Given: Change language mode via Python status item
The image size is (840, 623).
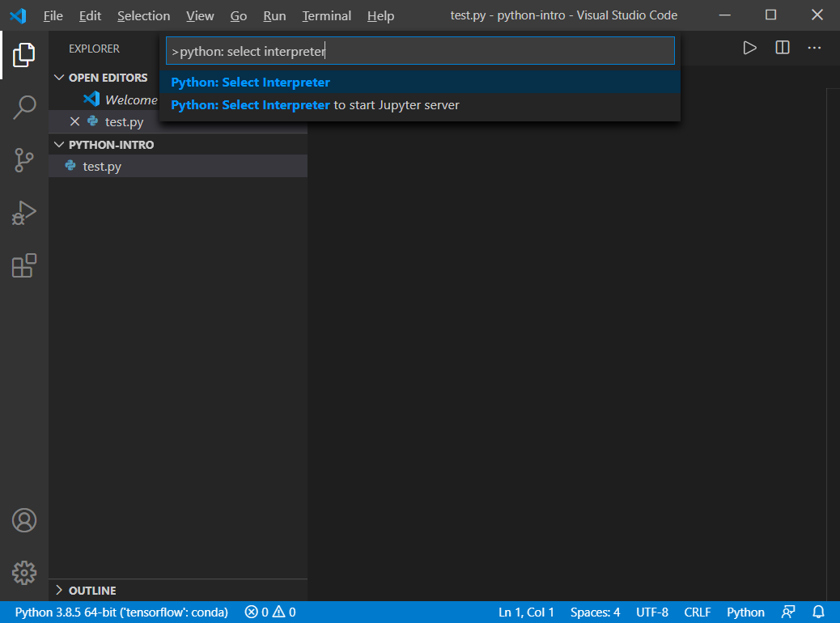Looking at the screenshot, I should (x=745, y=612).
